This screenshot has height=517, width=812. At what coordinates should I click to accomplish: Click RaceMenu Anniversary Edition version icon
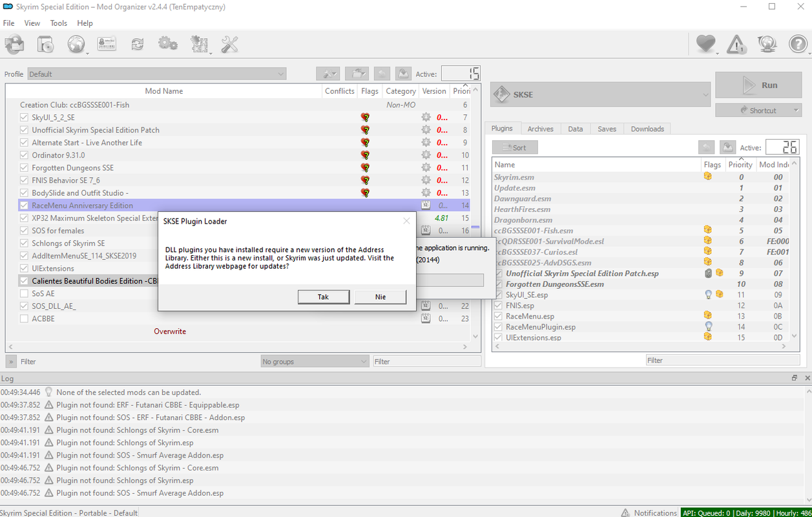pos(426,206)
